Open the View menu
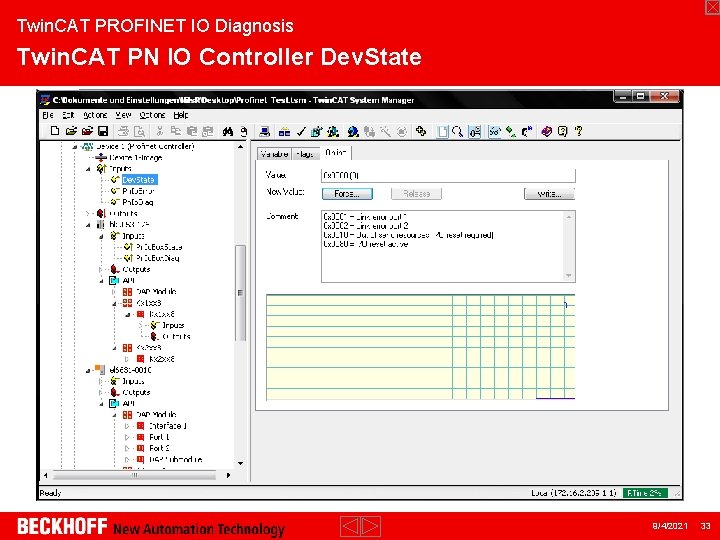The width and height of the screenshot is (720, 540). click(x=123, y=115)
